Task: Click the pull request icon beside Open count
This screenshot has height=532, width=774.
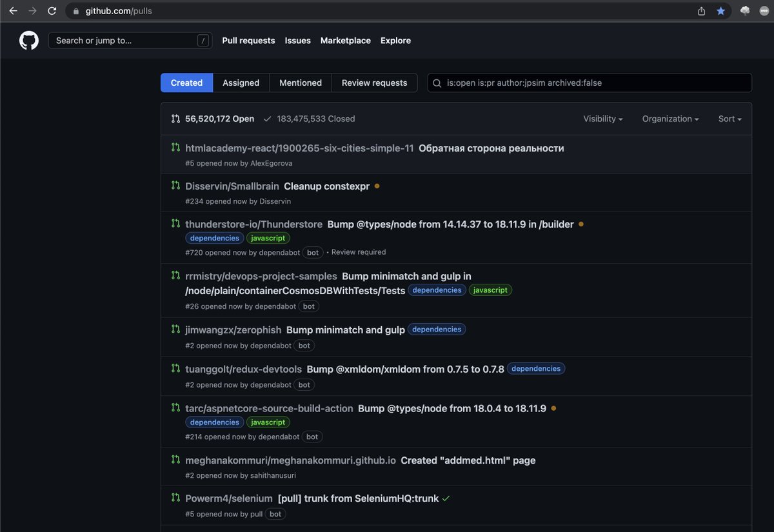Action: (175, 119)
